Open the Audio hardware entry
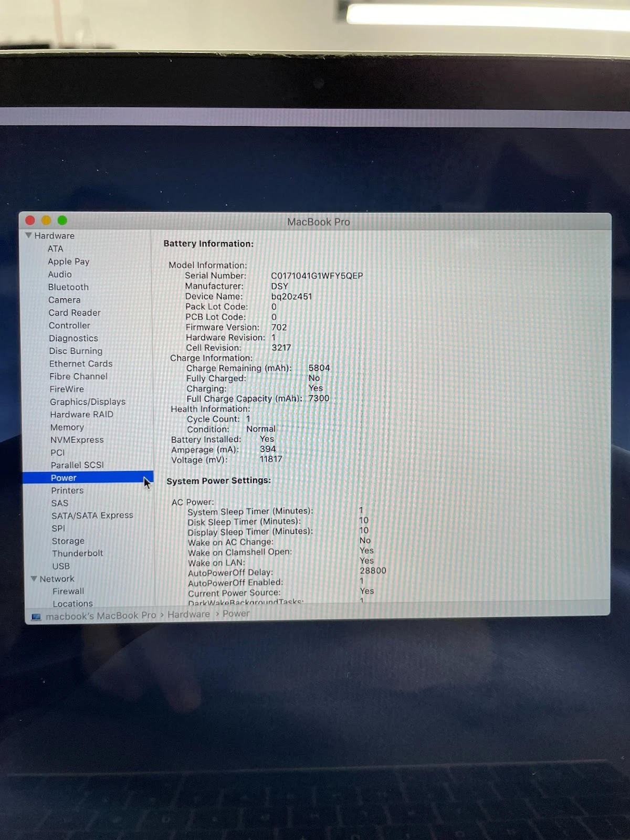Image resolution: width=630 pixels, height=840 pixels. 60,274
